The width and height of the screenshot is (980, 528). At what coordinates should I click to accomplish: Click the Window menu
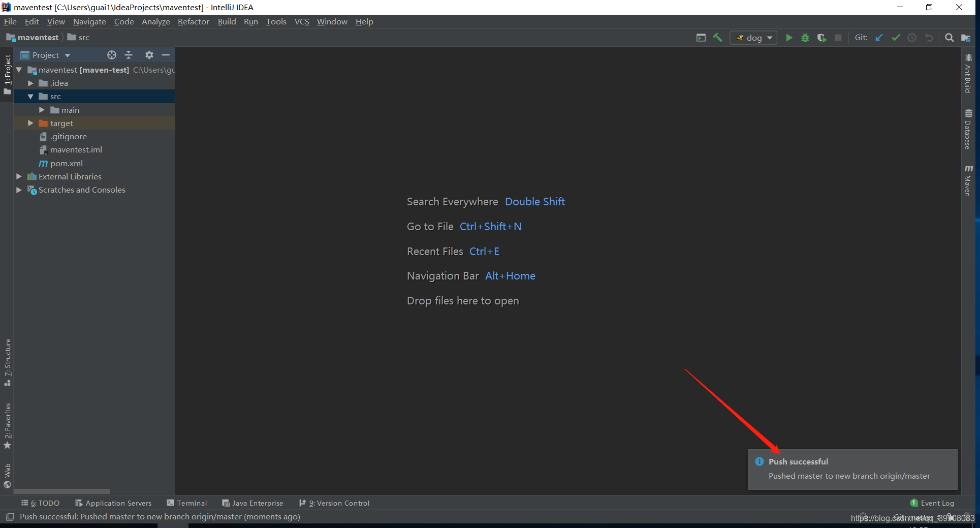(x=332, y=21)
